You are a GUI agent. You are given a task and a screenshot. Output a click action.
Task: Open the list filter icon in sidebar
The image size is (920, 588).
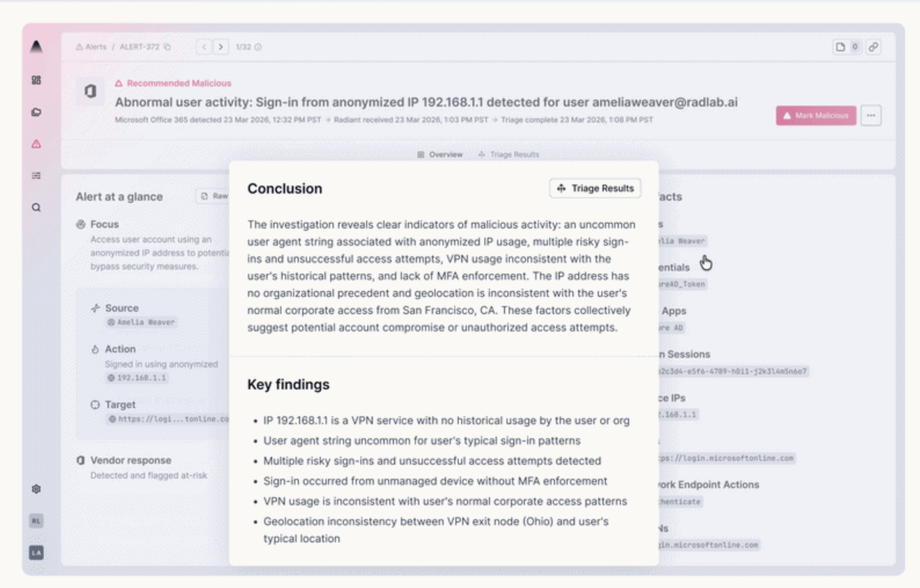[36, 175]
